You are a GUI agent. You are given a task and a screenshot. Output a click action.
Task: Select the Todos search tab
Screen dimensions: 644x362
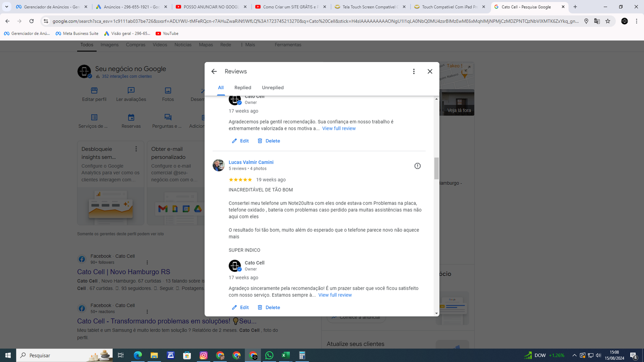(x=87, y=45)
